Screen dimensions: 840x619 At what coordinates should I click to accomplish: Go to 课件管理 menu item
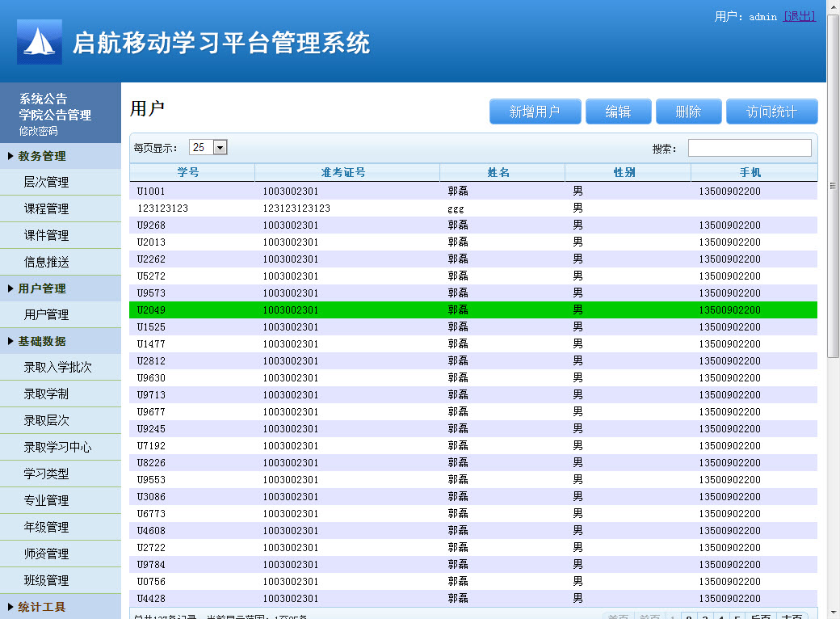pos(46,235)
